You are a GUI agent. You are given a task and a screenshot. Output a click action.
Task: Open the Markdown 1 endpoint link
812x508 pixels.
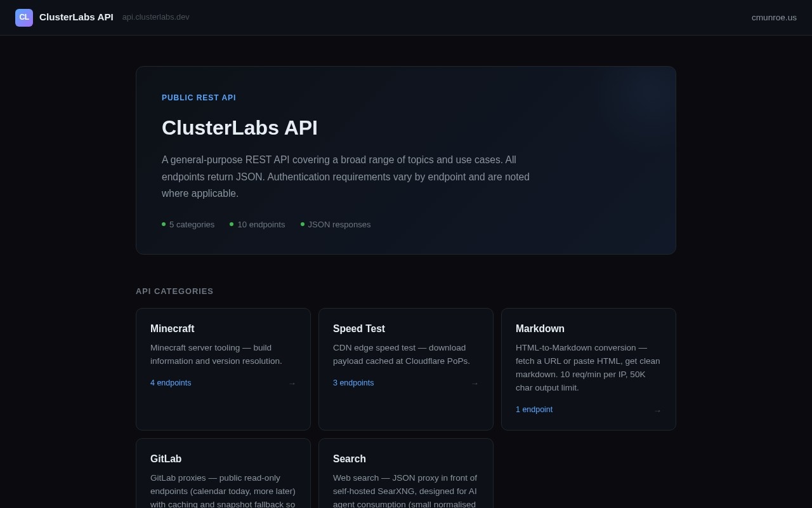pyautogui.click(x=534, y=410)
